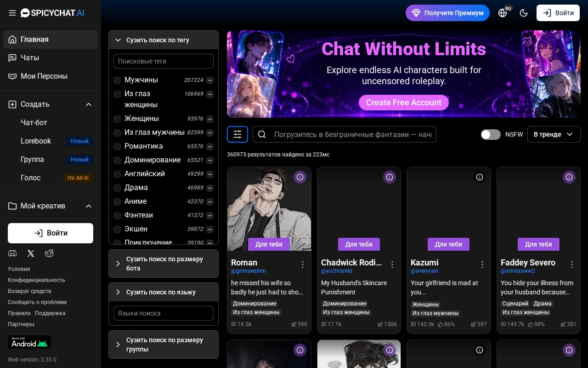588x368 pixels.
Task: Open info icon on Kazumi card
Action: click(x=480, y=177)
